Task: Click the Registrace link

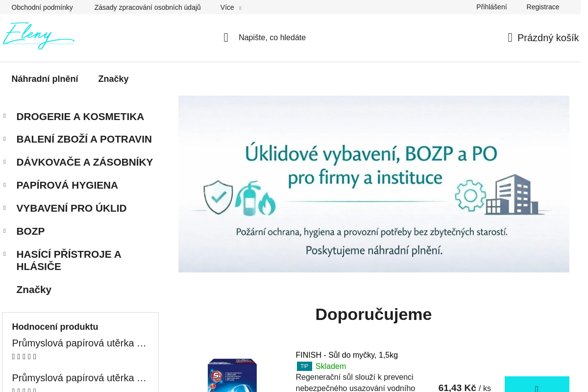Action: coord(543,7)
